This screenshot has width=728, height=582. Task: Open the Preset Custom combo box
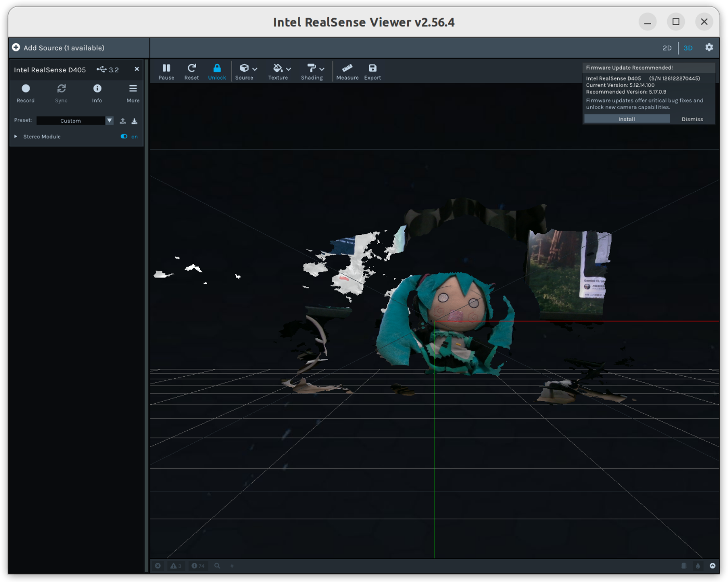75,121
